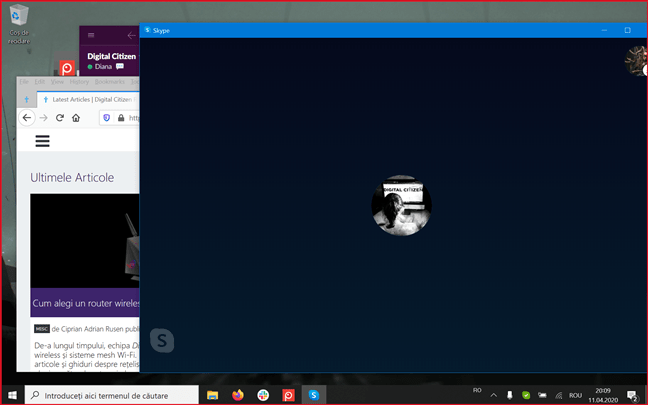The image size is (648, 405).
Task: Click the padlock site info icon in Firefox
Action: pyautogui.click(x=121, y=118)
